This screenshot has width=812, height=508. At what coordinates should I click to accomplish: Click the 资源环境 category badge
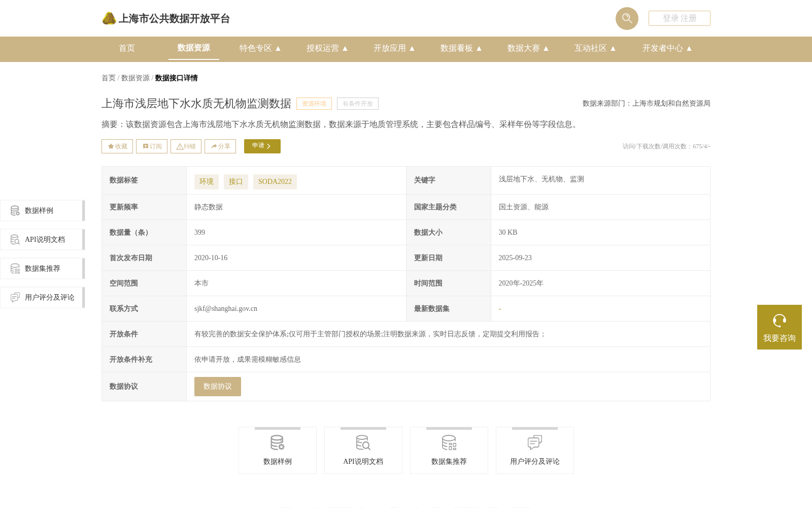[x=314, y=104]
